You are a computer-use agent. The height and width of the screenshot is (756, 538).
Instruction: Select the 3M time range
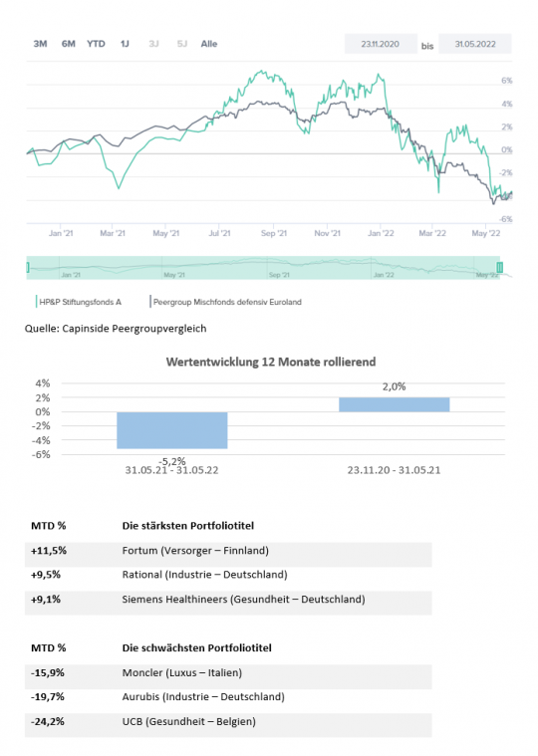pos(40,44)
